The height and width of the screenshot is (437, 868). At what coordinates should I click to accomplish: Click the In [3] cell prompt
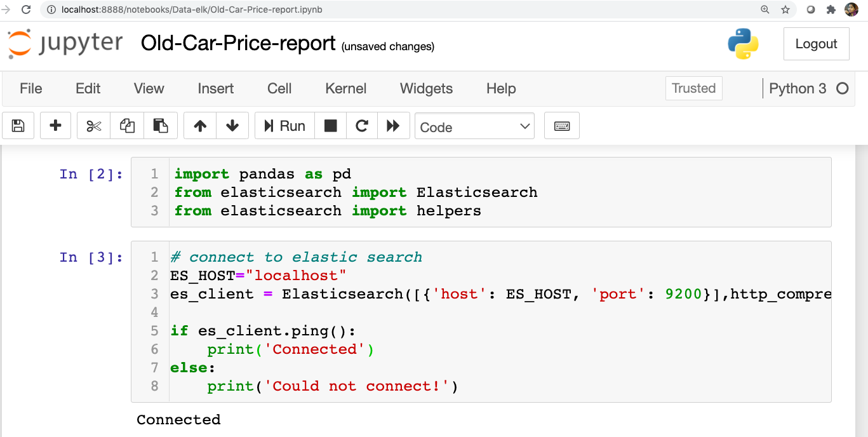(91, 257)
